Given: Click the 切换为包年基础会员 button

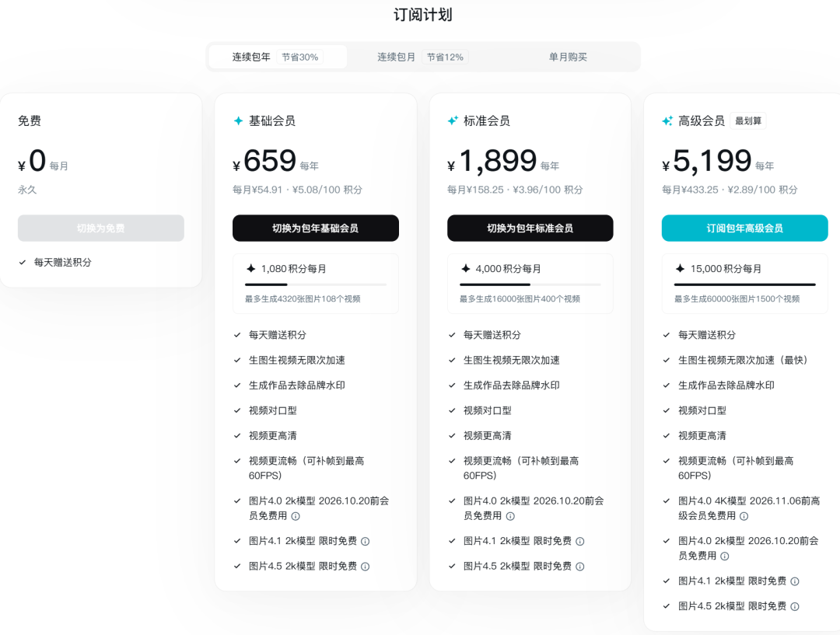Looking at the screenshot, I should pos(315,229).
